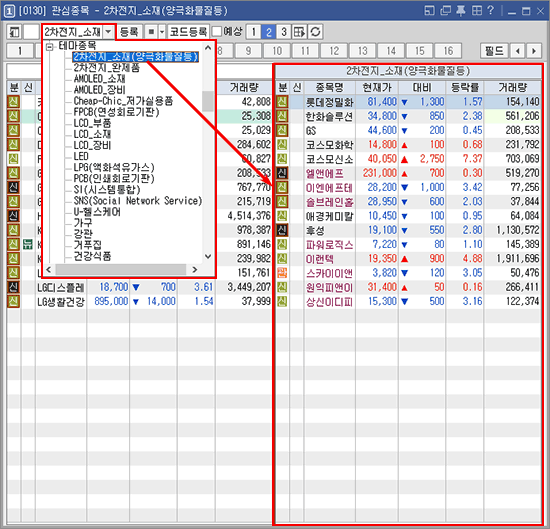Click the 등락률 column header in right table

(x=465, y=87)
